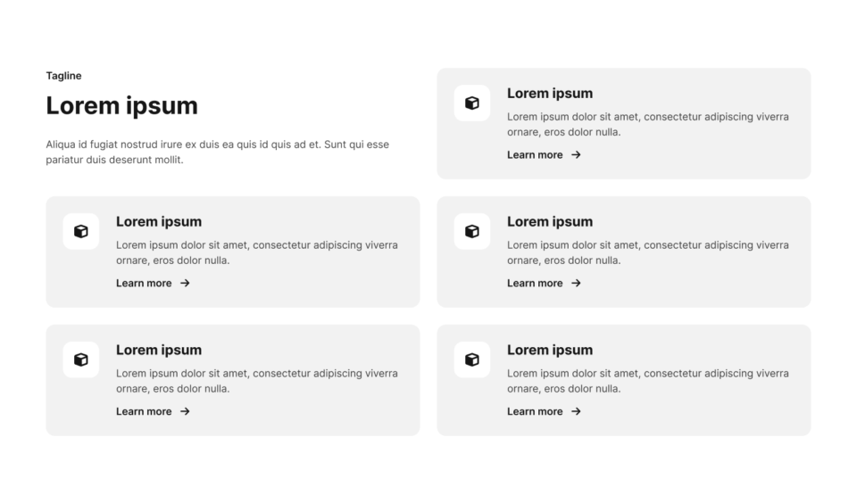The height and width of the screenshot is (504, 857).
Task: Open Learn more link in the top-right card
Action: (x=544, y=155)
